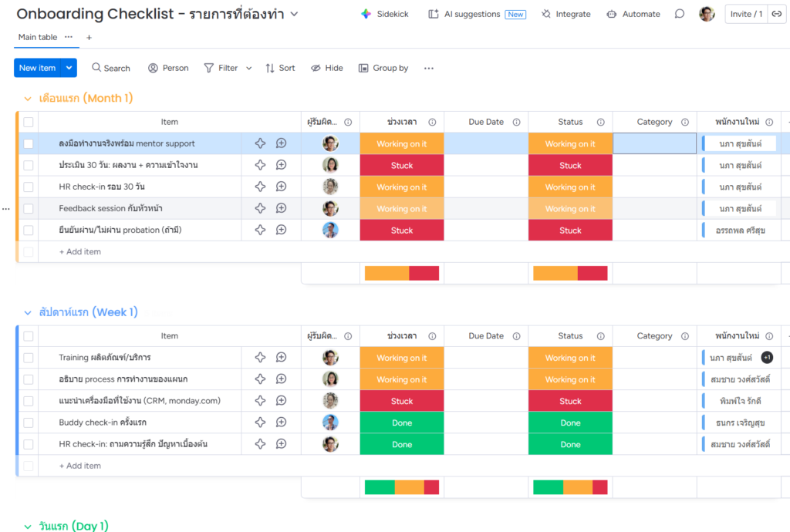Open the dropdown arrow beside New item

point(69,68)
